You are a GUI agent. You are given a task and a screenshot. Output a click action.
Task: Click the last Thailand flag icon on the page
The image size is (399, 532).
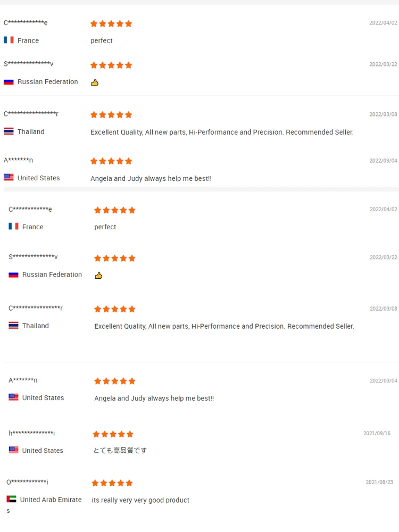[x=13, y=326]
